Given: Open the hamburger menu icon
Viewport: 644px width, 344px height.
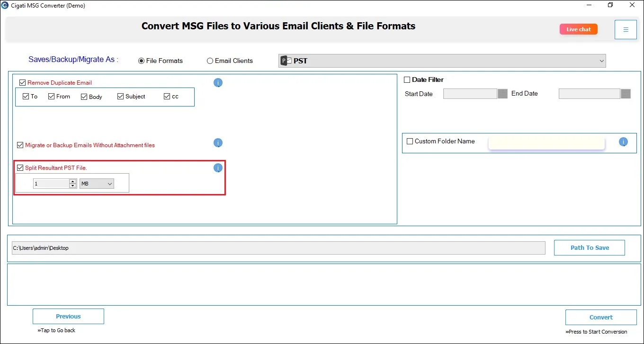Looking at the screenshot, I should [626, 29].
